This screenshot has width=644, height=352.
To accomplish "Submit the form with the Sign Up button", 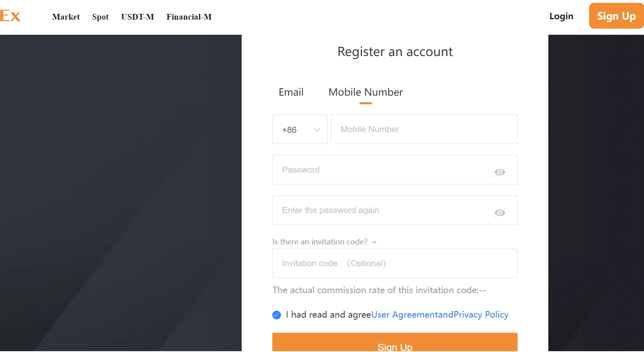I will (395, 345).
